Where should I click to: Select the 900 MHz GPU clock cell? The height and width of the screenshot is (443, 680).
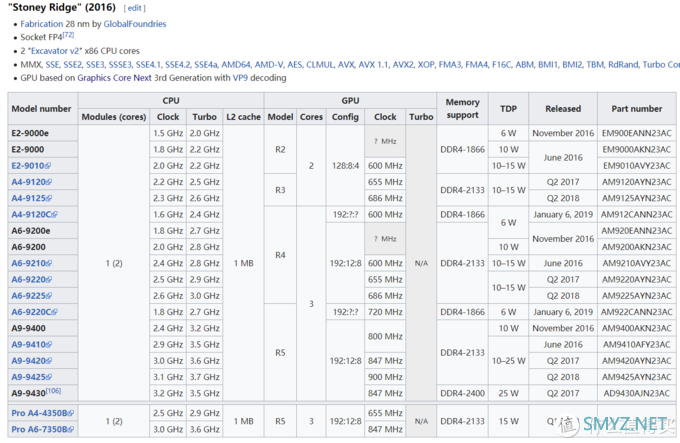385,377
